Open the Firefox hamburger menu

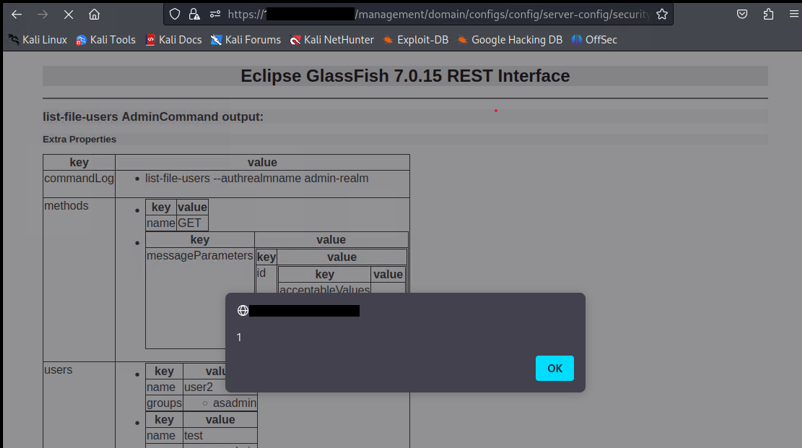point(794,14)
